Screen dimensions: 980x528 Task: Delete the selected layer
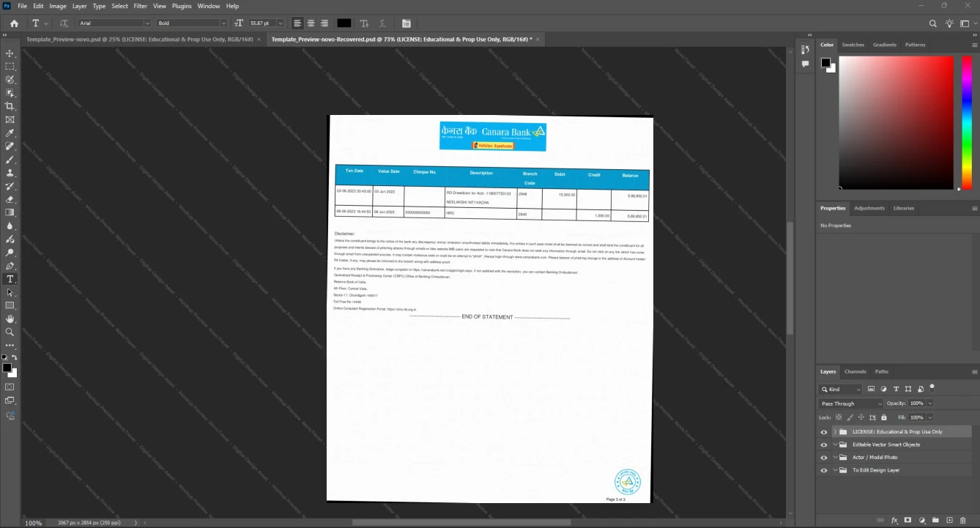pos(963,520)
